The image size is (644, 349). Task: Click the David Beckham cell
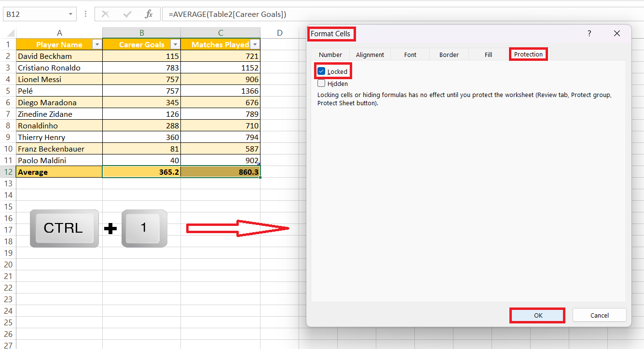tap(59, 56)
